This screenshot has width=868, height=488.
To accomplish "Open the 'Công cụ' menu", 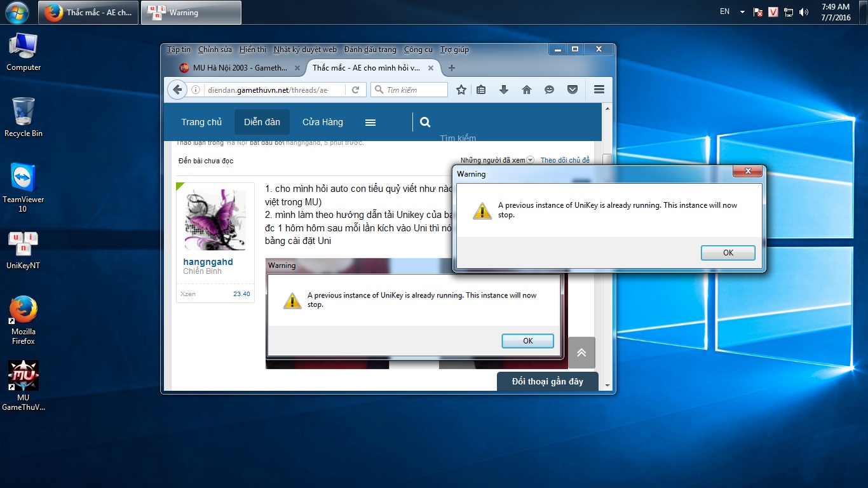I will coord(418,50).
